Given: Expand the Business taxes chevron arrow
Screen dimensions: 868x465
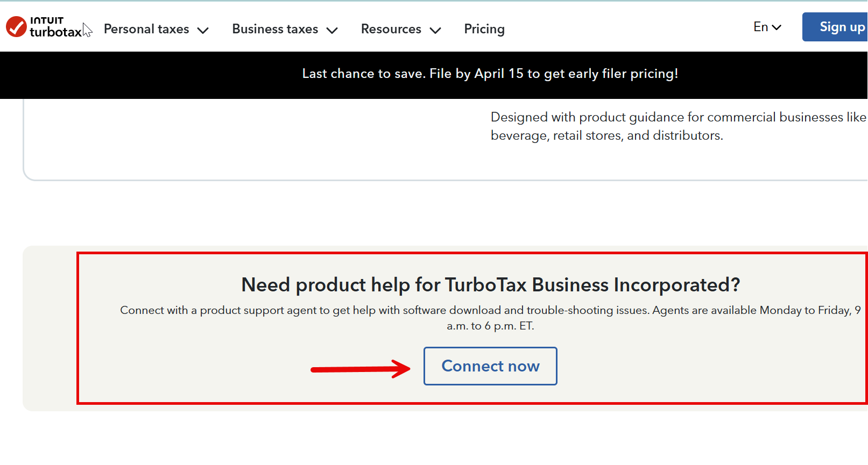Looking at the screenshot, I should tap(333, 30).
